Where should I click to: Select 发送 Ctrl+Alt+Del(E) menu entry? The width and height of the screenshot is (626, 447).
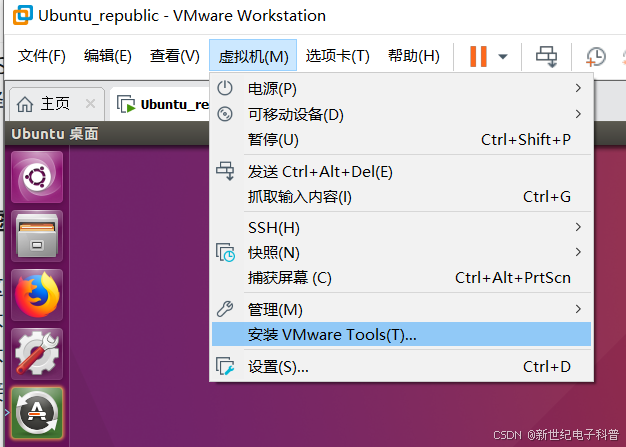point(401,172)
